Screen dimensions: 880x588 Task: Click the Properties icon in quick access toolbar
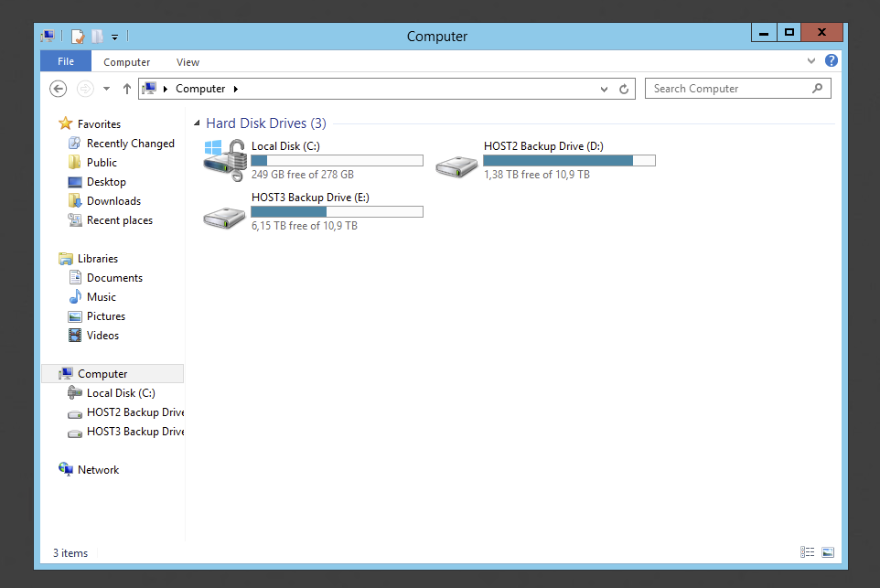pos(78,37)
